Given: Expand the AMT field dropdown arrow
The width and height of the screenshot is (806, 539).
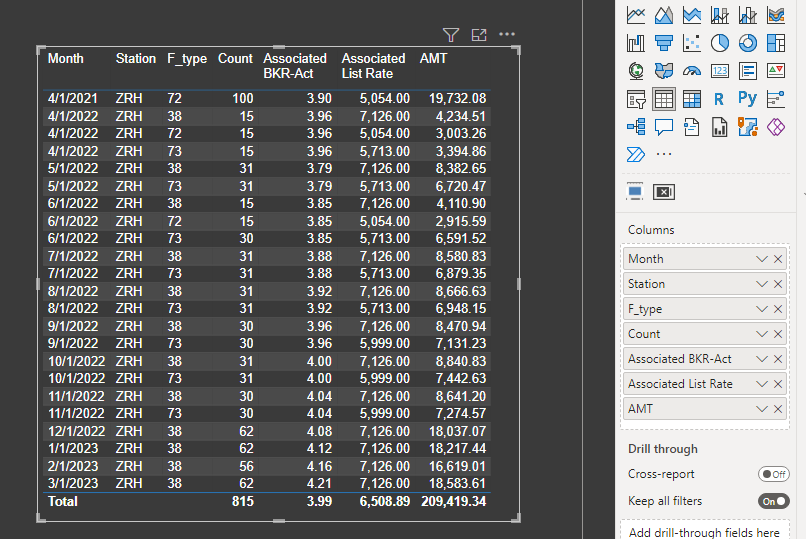Looking at the screenshot, I should click(x=762, y=409).
